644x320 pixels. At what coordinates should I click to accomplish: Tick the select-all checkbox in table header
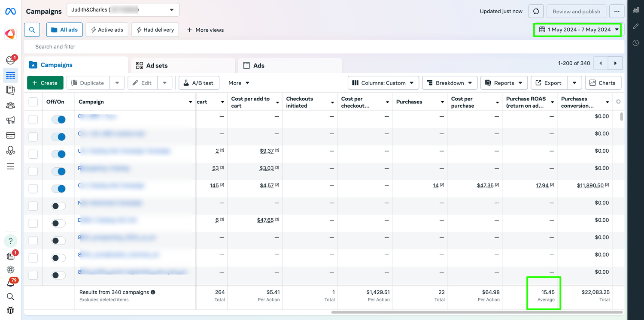[33, 102]
